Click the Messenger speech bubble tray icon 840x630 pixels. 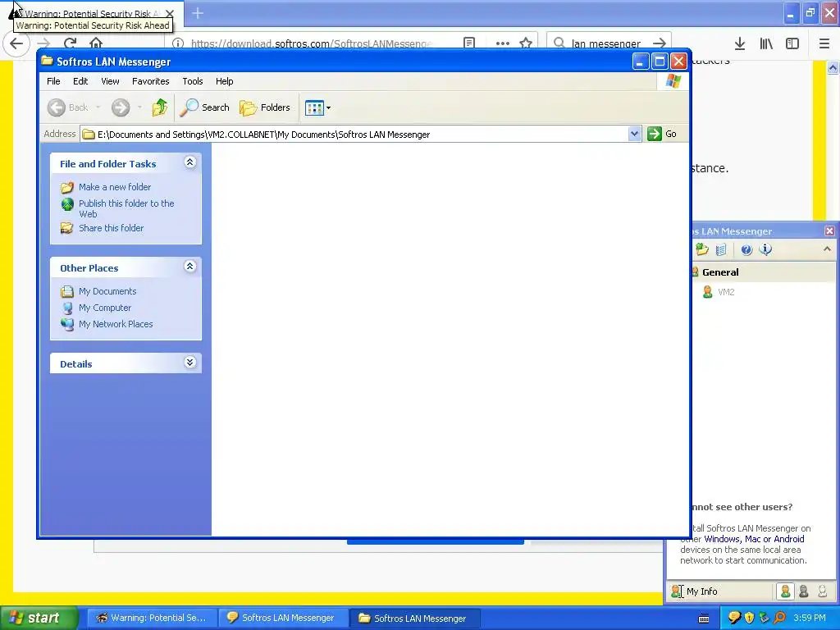pos(735,618)
